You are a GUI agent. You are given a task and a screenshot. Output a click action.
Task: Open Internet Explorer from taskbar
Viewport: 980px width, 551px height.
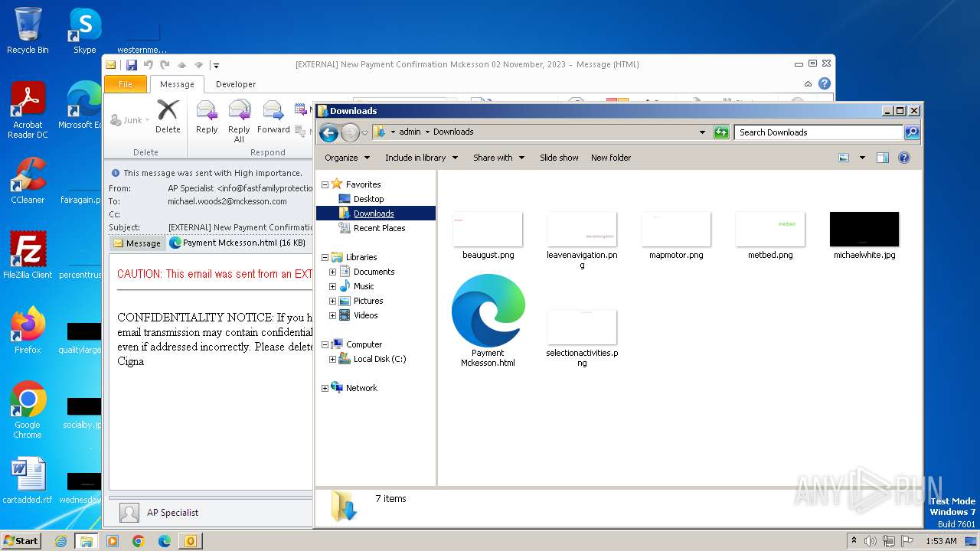click(x=61, y=541)
